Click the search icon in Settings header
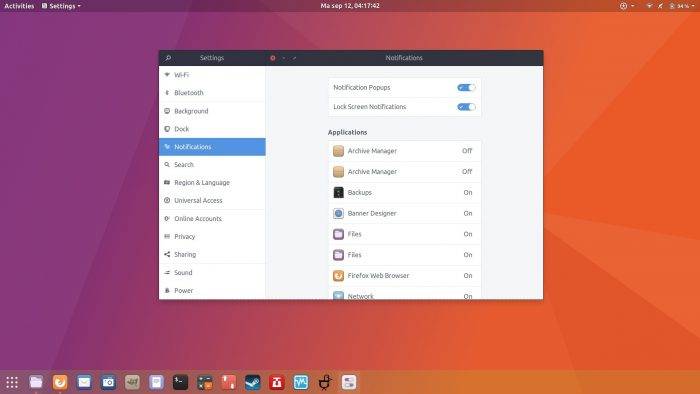Image resolution: width=700 pixels, height=394 pixels. [x=168, y=58]
